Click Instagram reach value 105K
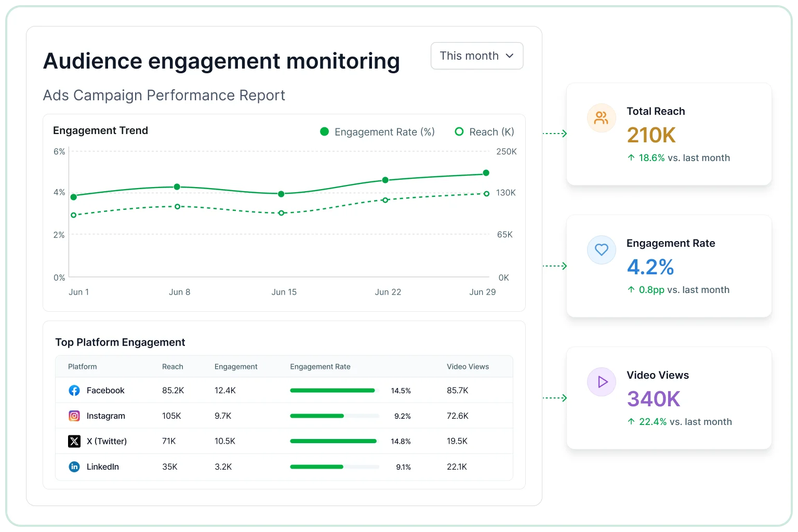The height and width of the screenshot is (532, 798). tap(171, 416)
